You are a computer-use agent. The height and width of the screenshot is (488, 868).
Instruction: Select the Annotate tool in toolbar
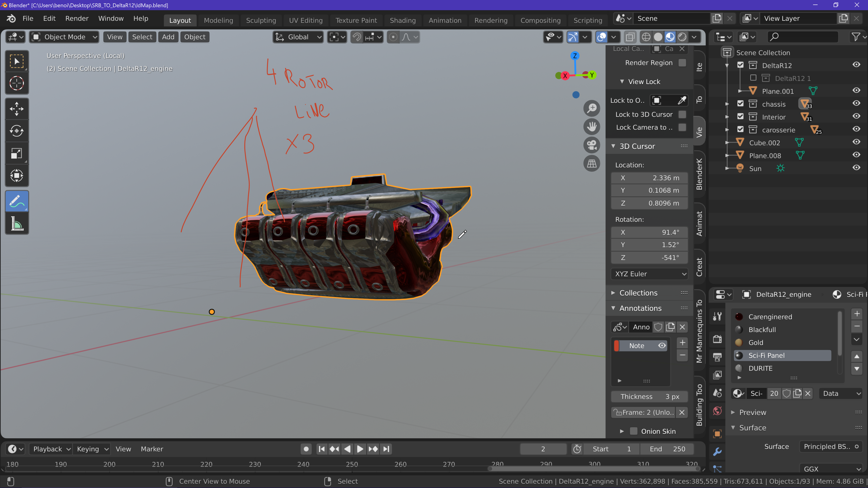(x=17, y=201)
